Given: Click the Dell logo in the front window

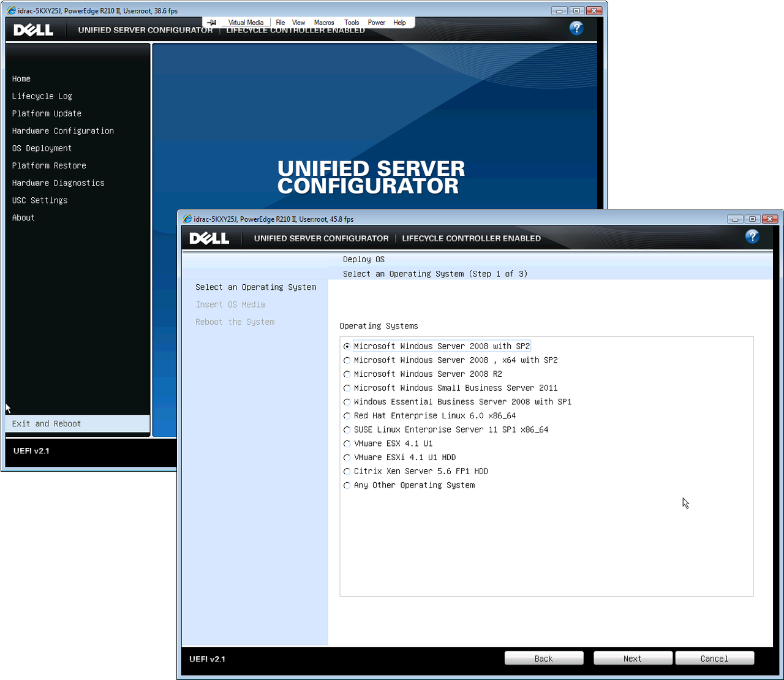Looking at the screenshot, I should (209, 238).
